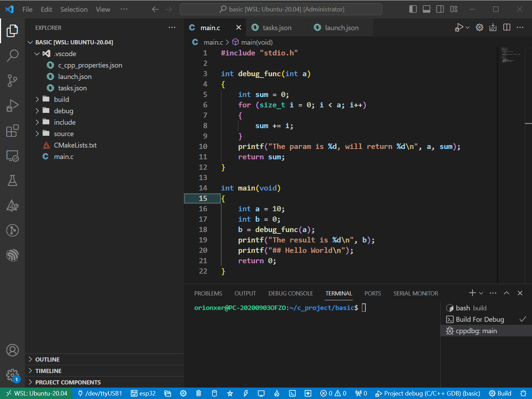The height and width of the screenshot is (399, 532).
Task: Switch to the launch.json editor tab
Action: tap(342, 28)
